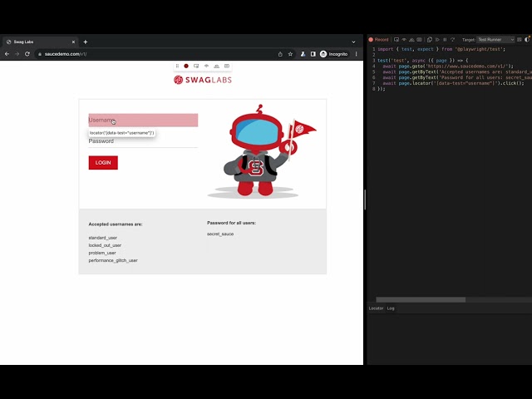Click the Incognito profile button
This screenshot has width=532, height=399.
(334, 54)
